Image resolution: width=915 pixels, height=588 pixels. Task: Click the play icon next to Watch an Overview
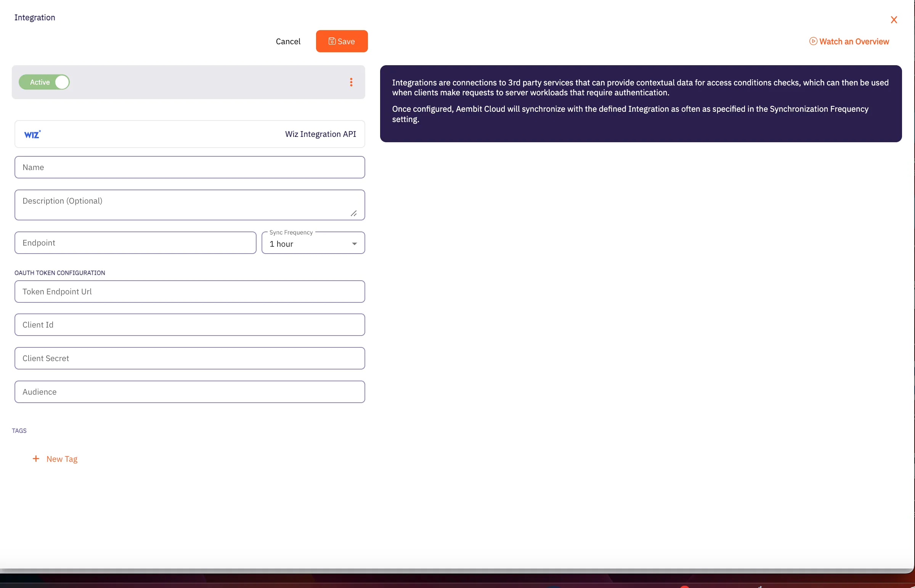tap(813, 41)
